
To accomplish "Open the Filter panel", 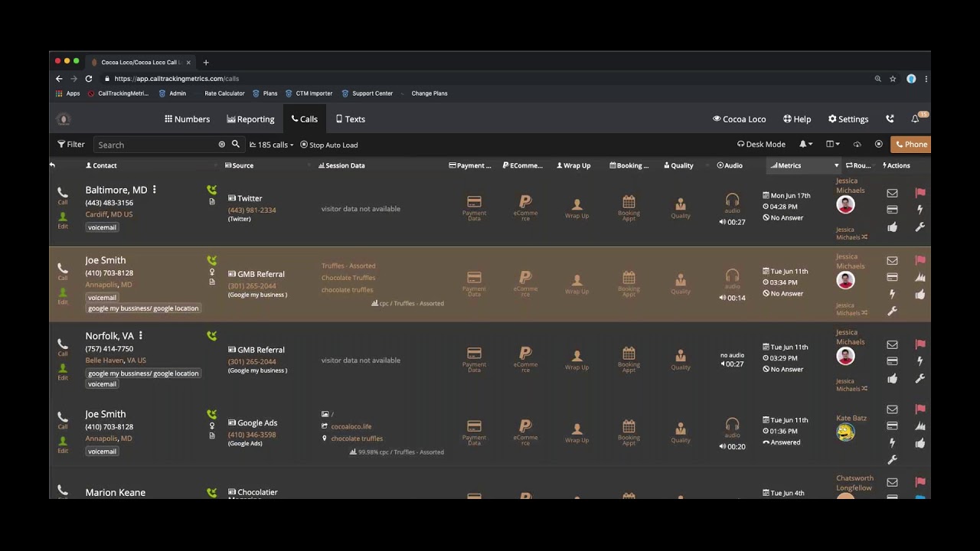I will click(x=71, y=144).
